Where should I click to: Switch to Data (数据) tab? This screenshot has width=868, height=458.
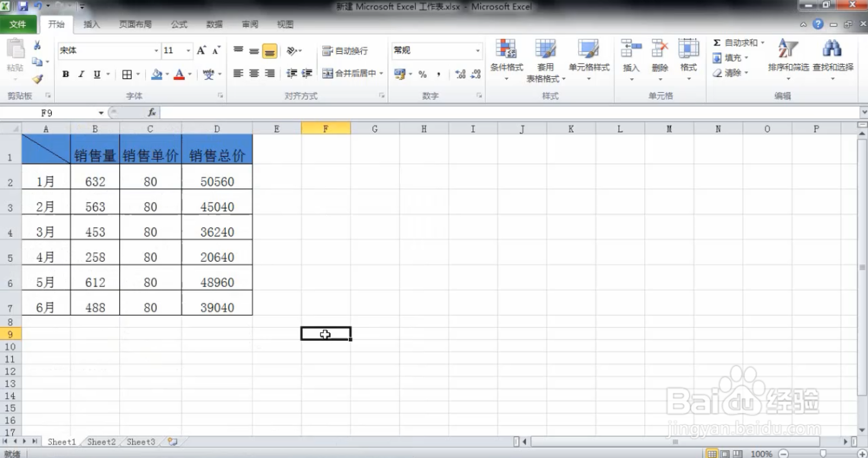(214, 24)
